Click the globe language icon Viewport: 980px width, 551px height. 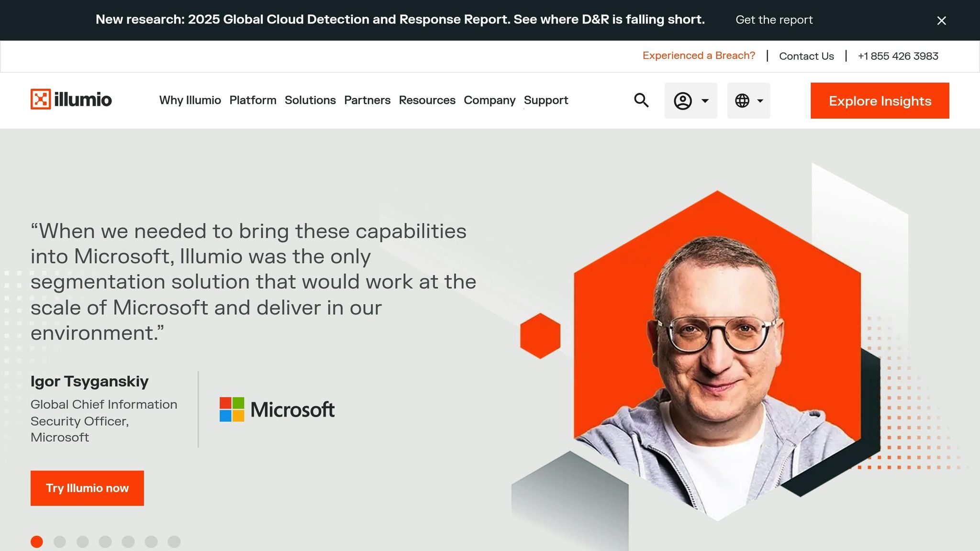[x=742, y=101]
